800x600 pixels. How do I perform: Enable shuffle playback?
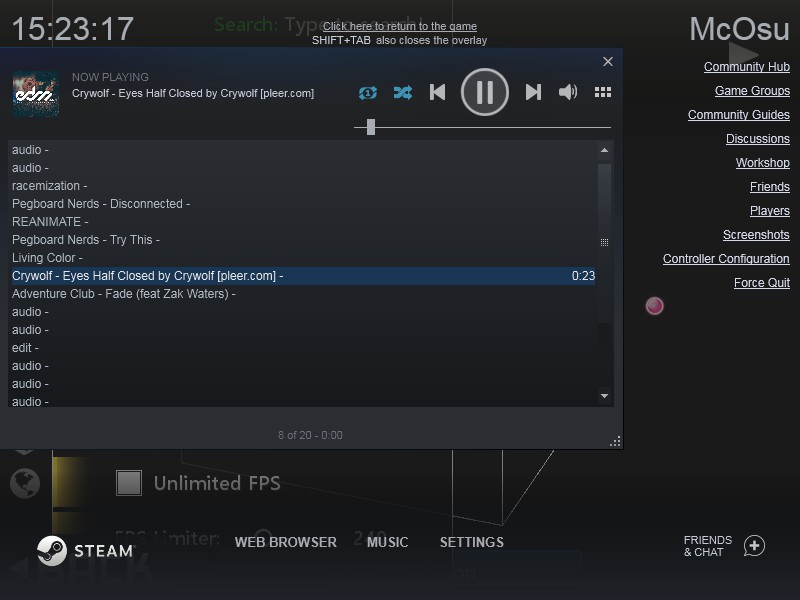click(x=403, y=92)
